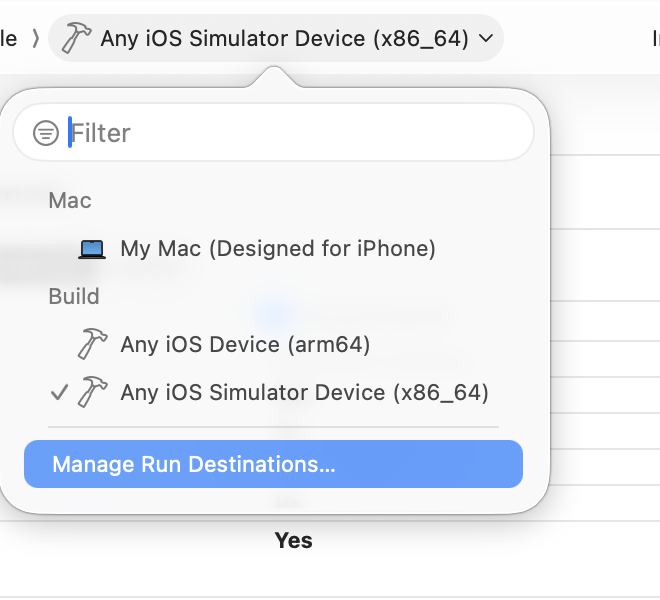
Task: Click truncated text at top right of toolbar
Action: coord(655,39)
